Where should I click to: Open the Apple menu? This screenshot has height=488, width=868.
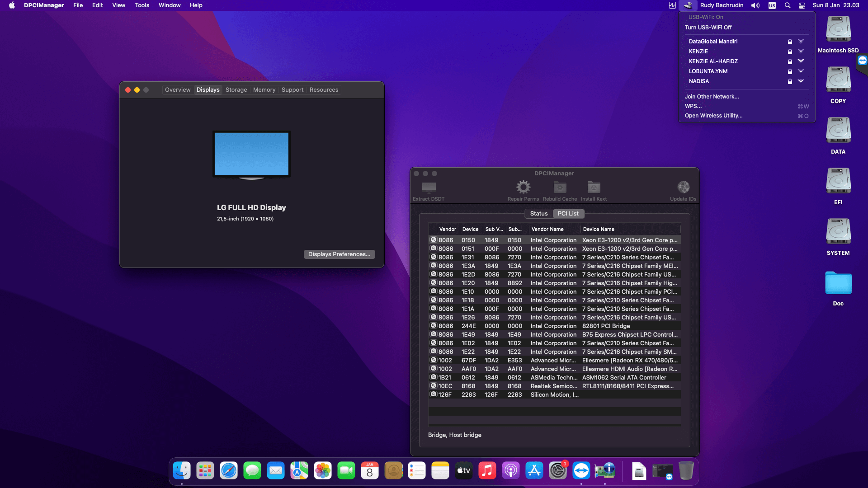[x=12, y=5]
